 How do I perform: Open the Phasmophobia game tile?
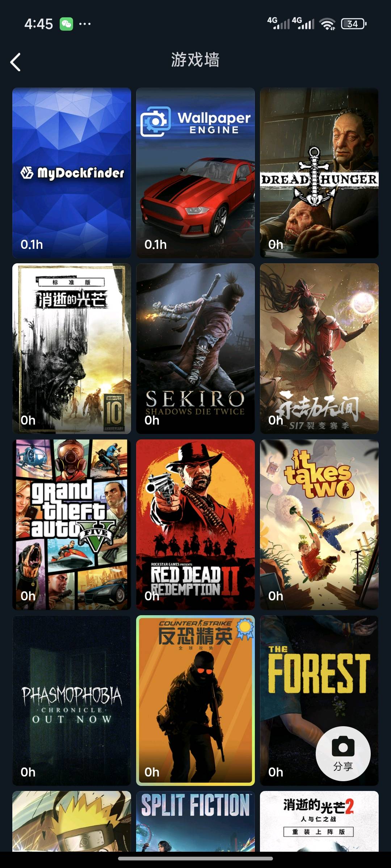(72, 701)
